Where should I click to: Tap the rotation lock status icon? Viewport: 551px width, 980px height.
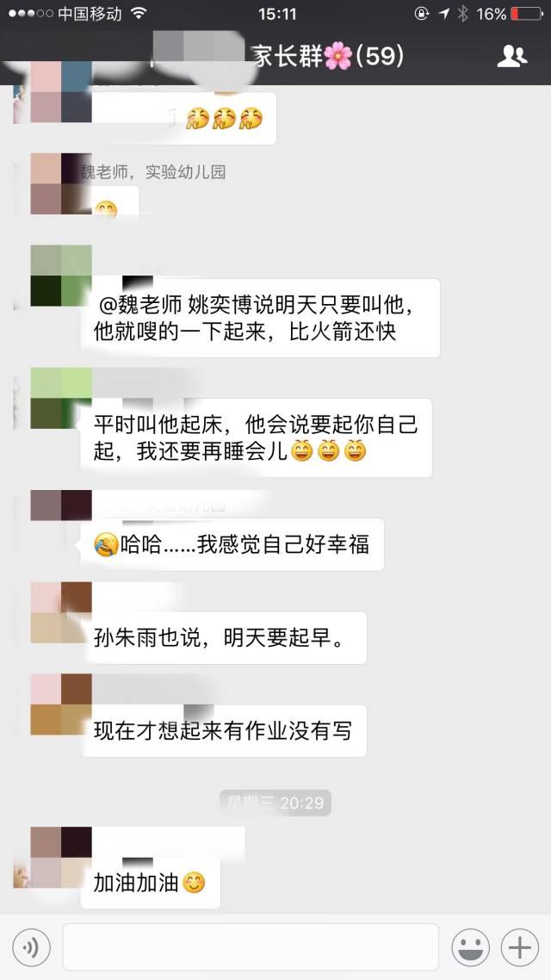tap(423, 13)
